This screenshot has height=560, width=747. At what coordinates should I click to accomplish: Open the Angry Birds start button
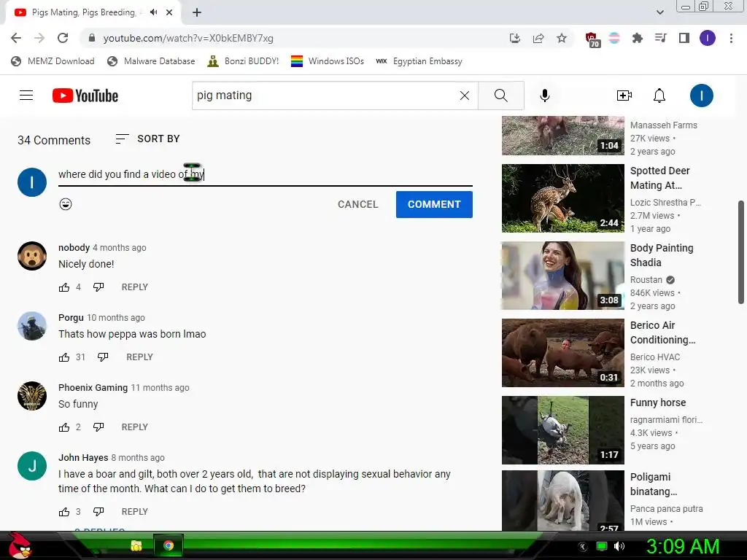20,546
